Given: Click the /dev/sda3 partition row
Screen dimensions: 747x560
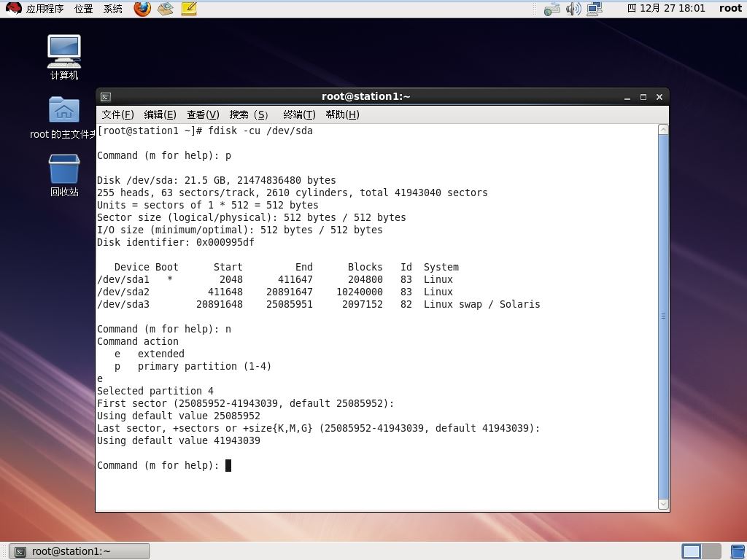Looking at the screenshot, I should click(318, 304).
